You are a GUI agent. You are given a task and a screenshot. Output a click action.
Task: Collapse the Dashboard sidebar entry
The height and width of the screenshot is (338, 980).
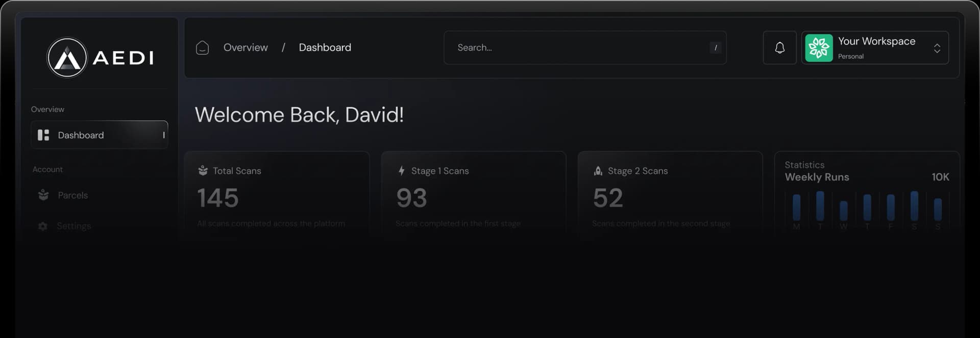click(164, 135)
